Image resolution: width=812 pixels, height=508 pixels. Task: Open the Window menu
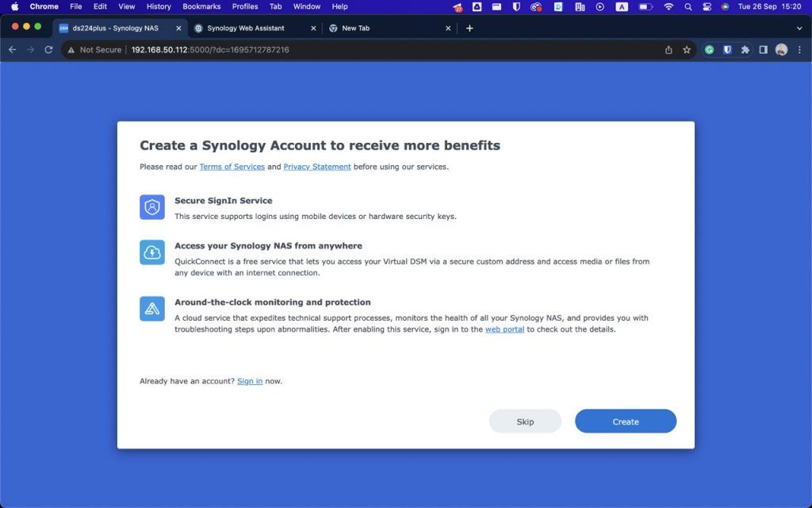[x=307, y=6]
